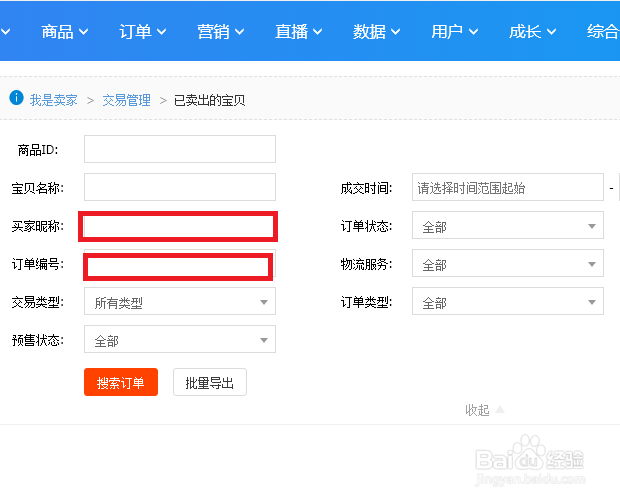The width and height of the screenshot is (620, 501).
Task: Expand the 预售状态 dropdown
Action: tap(179, 340)
